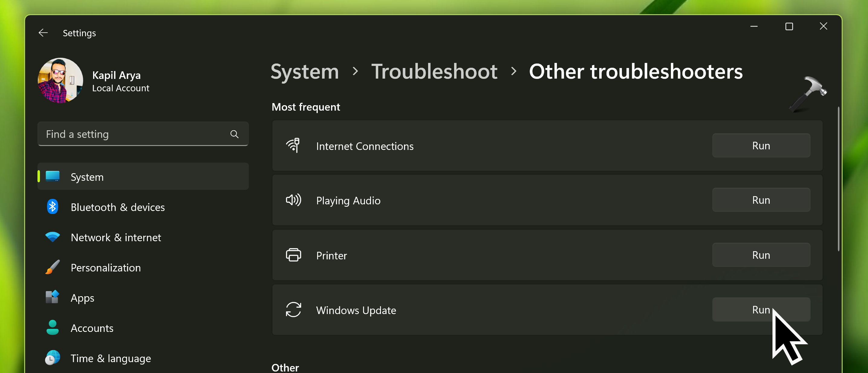Go to Troubleshoot breadcrumb

coord(434,71)
